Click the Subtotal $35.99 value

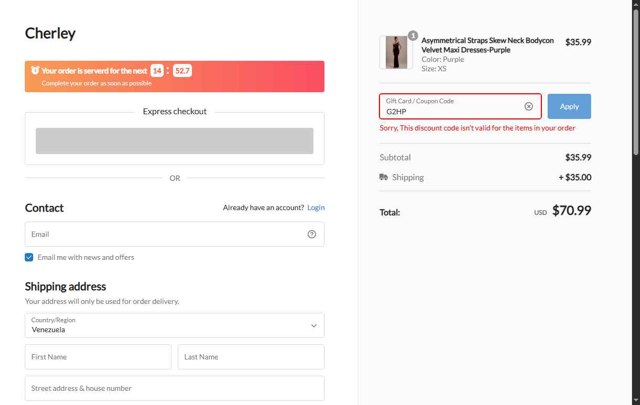578,158
